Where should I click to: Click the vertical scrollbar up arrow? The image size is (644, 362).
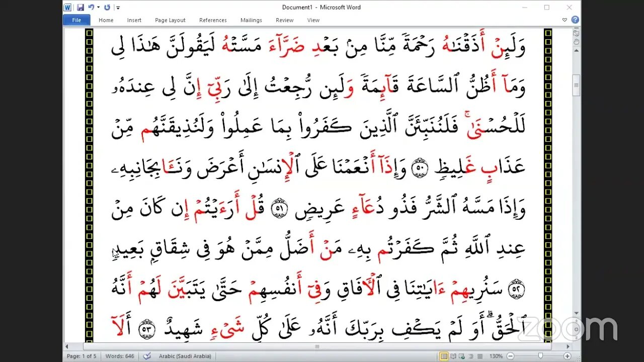[577, 50]
